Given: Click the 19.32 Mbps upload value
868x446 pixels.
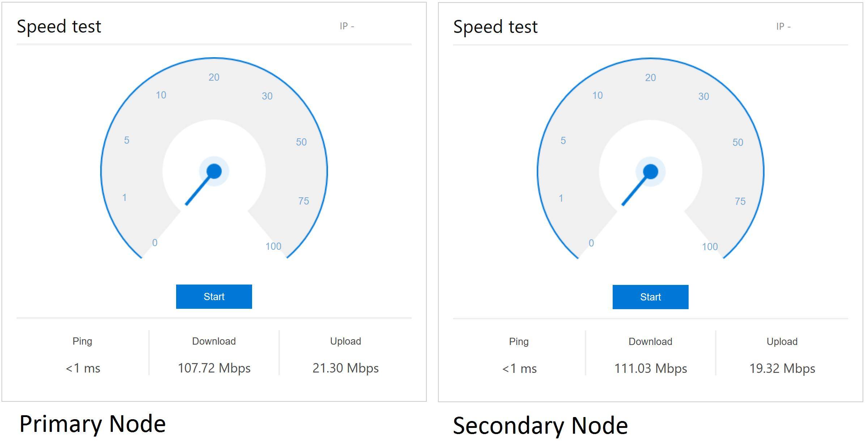Looking at the screenshot, I should [782, 369].
